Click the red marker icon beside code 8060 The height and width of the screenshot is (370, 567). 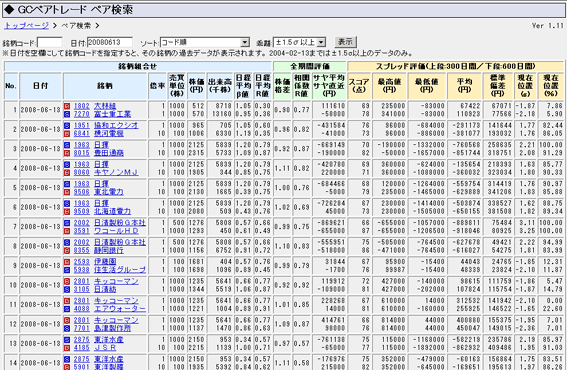click(67, 173)
